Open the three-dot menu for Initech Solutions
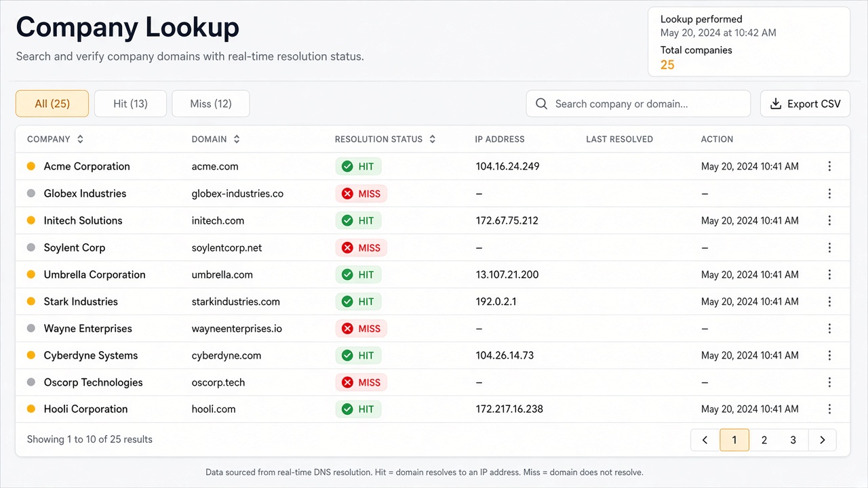The width and height of the screenshot is (868, 488). point(829,220)
